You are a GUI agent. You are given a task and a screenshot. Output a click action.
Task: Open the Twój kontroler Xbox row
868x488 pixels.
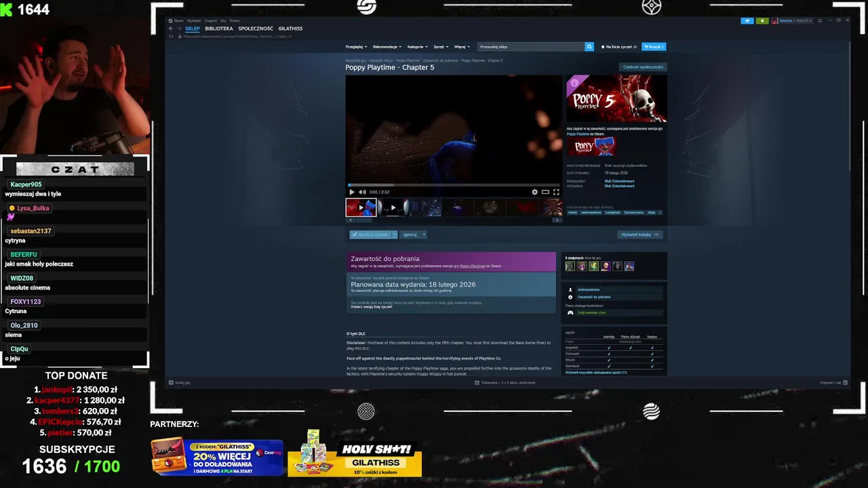[614, 312]
